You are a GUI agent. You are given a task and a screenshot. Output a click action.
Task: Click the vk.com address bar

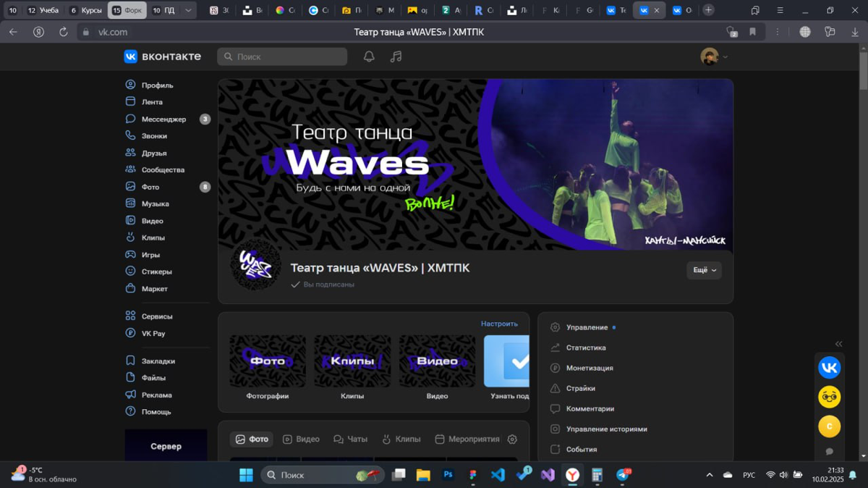(x=113, y=32)
